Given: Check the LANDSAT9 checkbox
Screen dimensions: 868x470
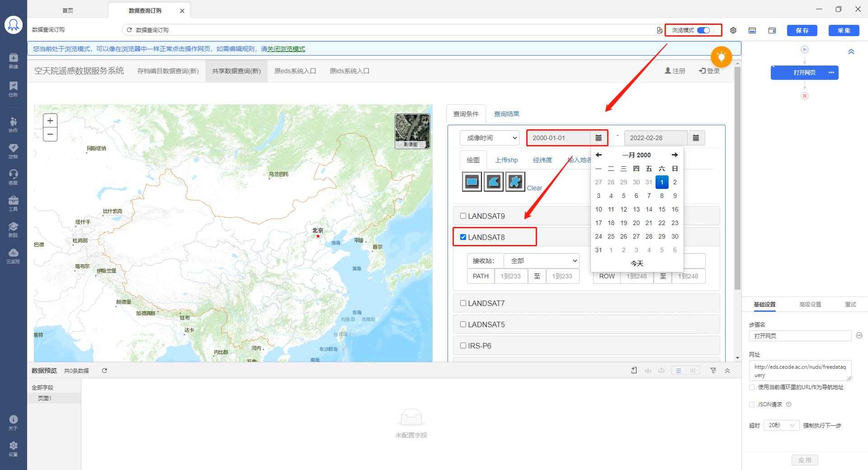Looking at the screenshot, I should (463, 216).
